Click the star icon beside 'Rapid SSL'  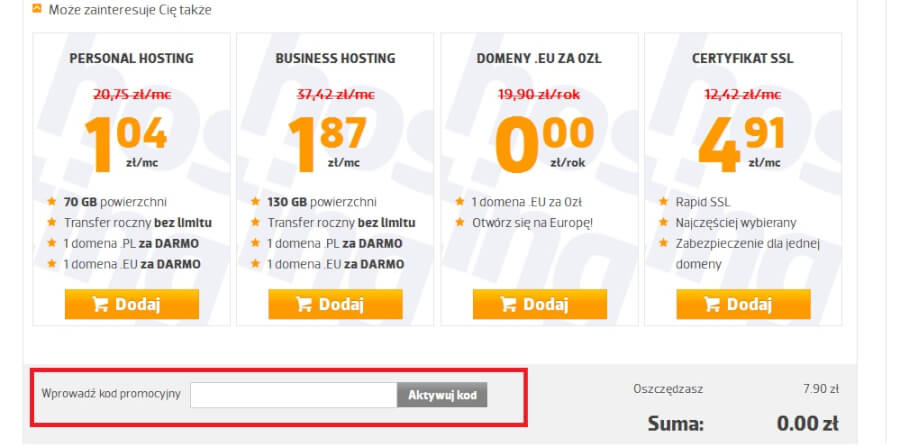[x=663, y=201]
